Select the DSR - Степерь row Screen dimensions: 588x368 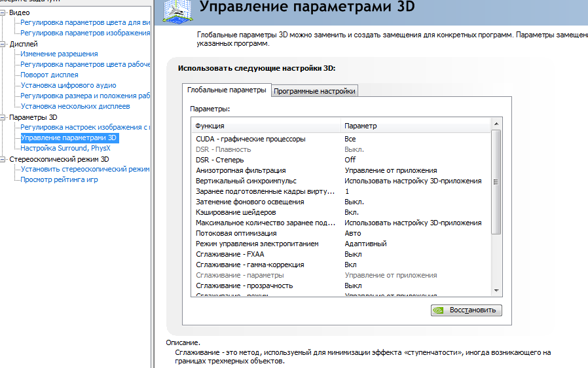point(341,160)
